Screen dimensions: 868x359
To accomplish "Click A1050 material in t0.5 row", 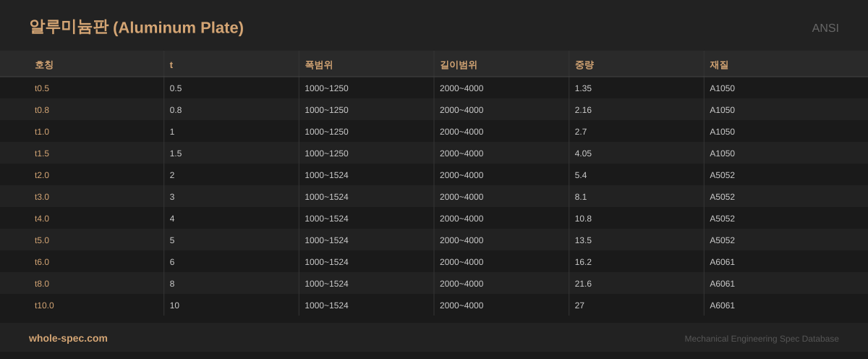I will pos(722,88).
